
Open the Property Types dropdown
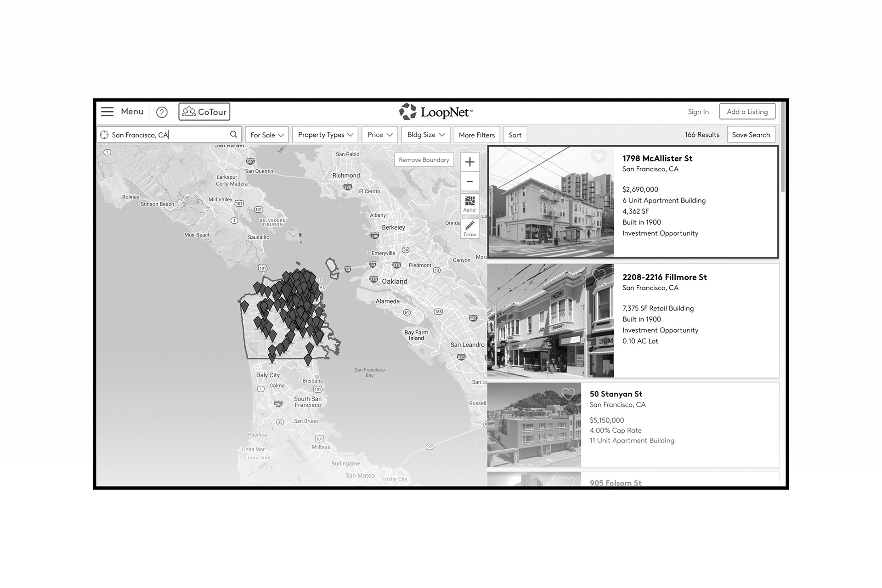(325, 135)
